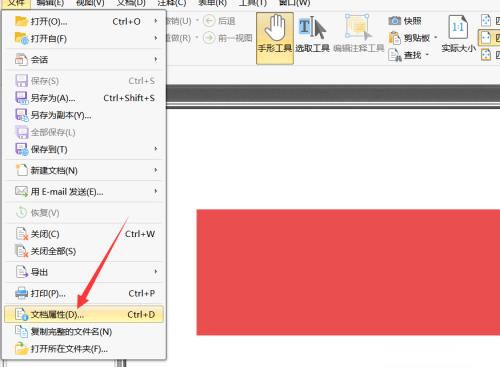The width and height of the screenshot is (500, 367).
Task: Click the Close All (关闭全部) icon
Action: point(22,251)
